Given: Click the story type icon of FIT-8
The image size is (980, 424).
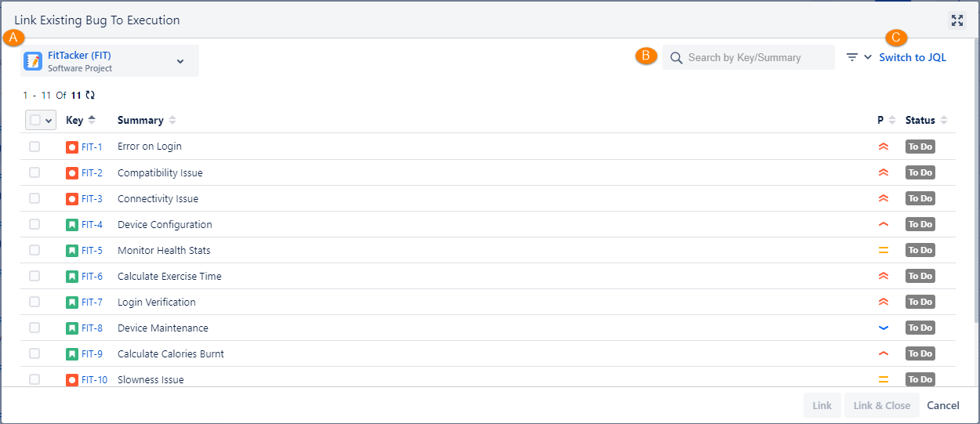Looking at the screenshot, I should pos(72,328).
